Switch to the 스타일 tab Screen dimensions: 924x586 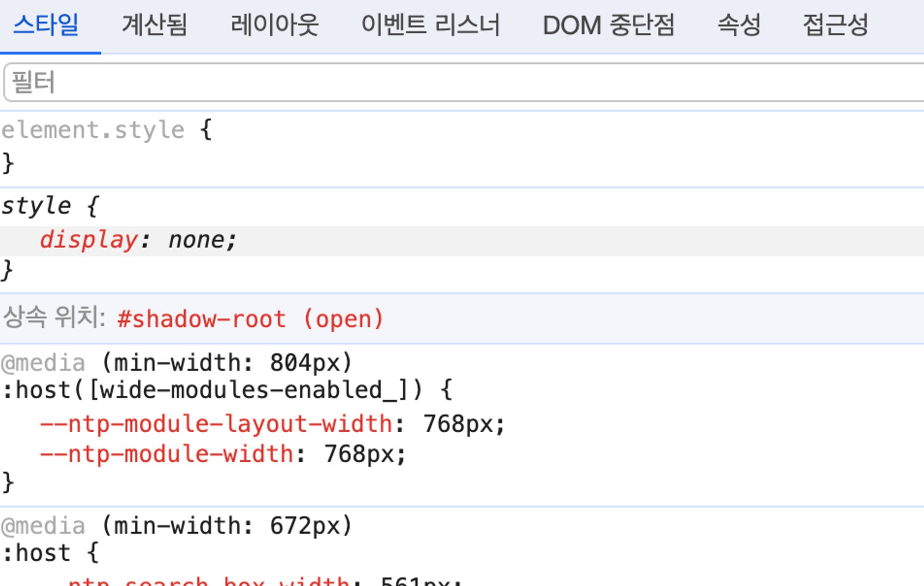46,25
